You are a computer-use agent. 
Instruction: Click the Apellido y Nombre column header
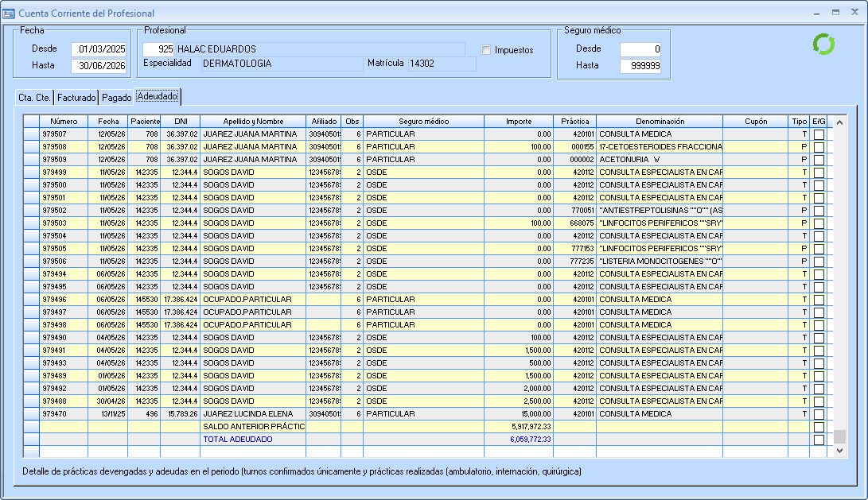click(x=253, y=121)
